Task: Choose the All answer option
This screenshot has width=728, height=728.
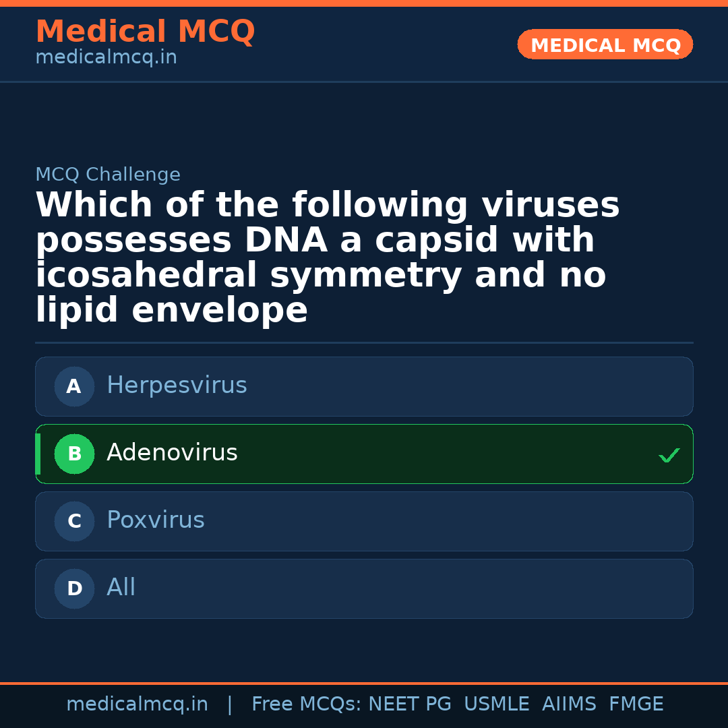Action: pyautogui.click(x=364, y=588)
